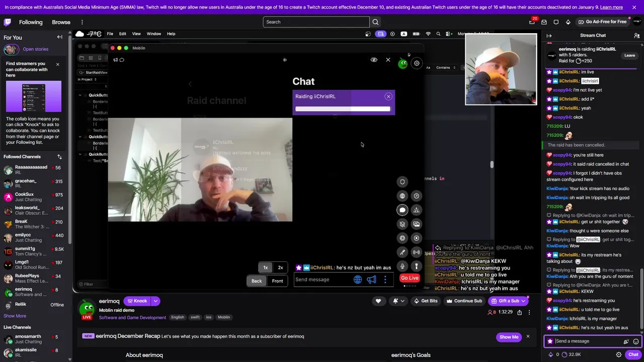Open the chat community users icon
Image resolution: width=644 pixels, height=362 pixels.
pyautogui.click(x=636, y=36)
